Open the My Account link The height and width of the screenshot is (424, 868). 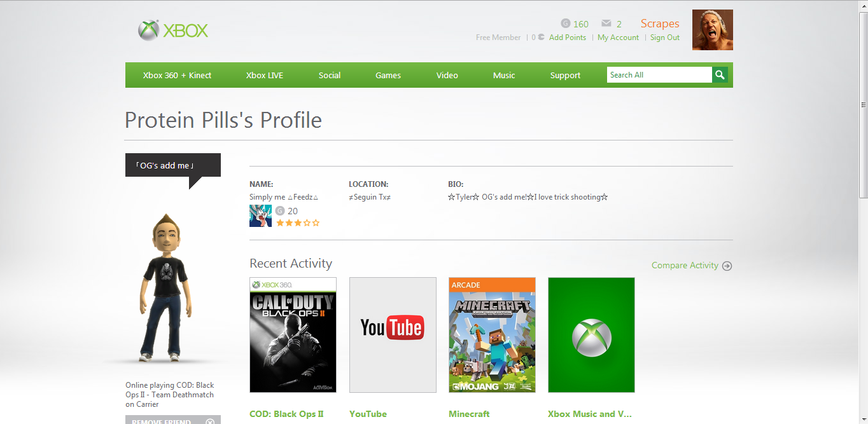coord(618,38)
